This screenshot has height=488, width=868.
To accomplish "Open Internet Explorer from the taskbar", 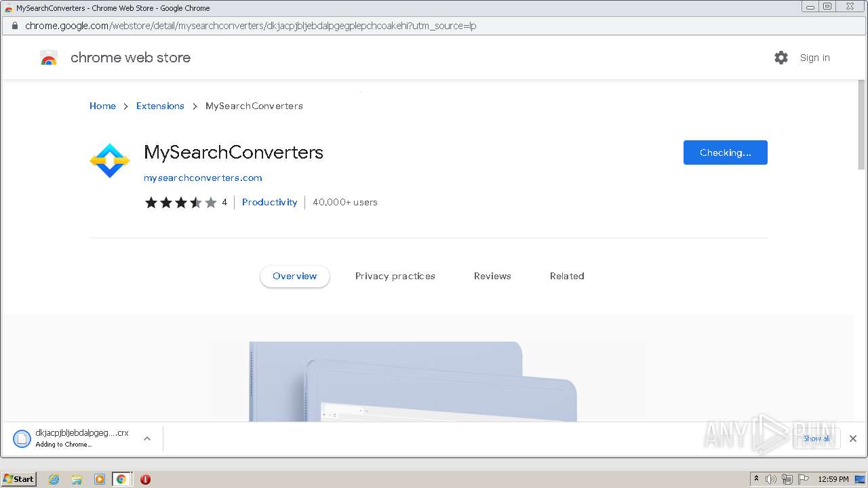I will 54,479.
